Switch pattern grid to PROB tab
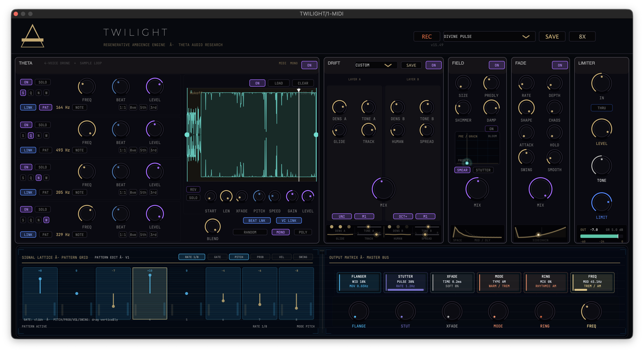This screenshot has height=352, width=644. coord(260,257)
